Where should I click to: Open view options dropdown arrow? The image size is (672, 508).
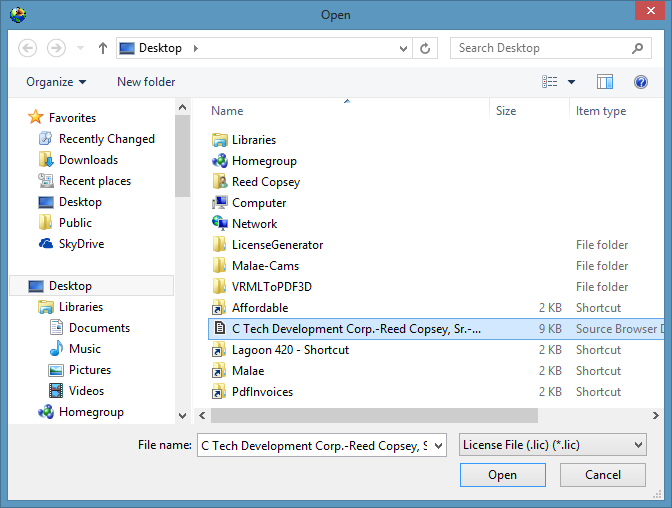tap(571, 81)
